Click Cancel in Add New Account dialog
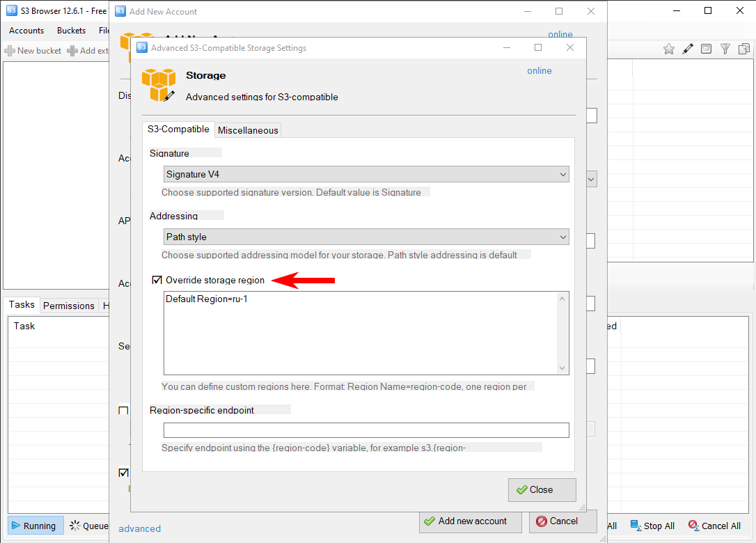 [x=563, y=521]
